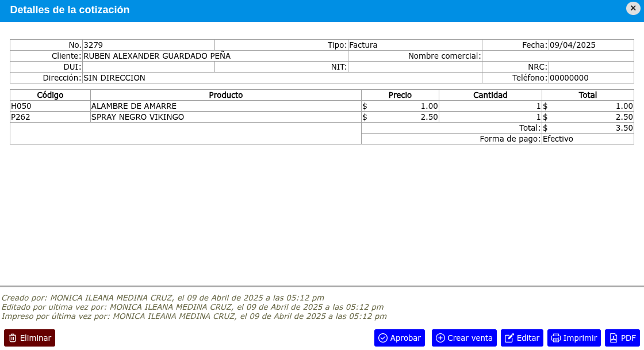The height and width of the screenshot is (350, 644).
Task: Click the Crear venta button label
Action: click(470, 338)
